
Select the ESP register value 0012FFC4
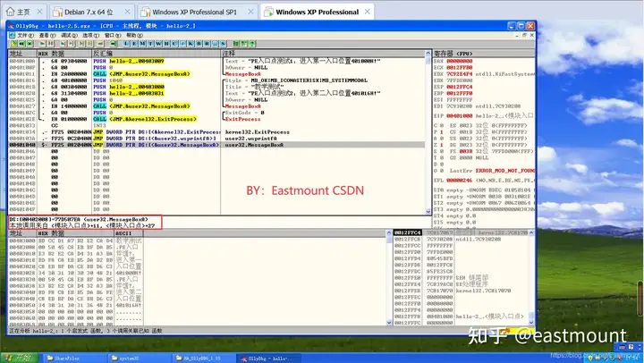459,87
